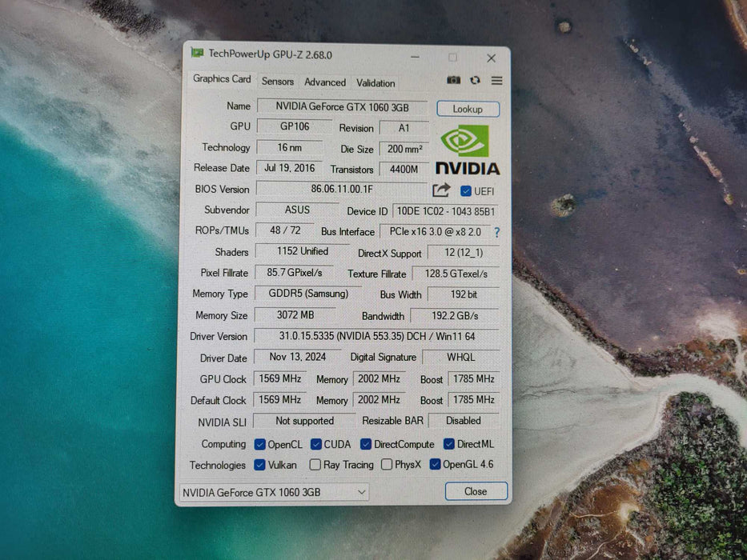Click Default Clock value 1569 MHz
This screenshot has width=747, height=560.
tap(279, 399)
